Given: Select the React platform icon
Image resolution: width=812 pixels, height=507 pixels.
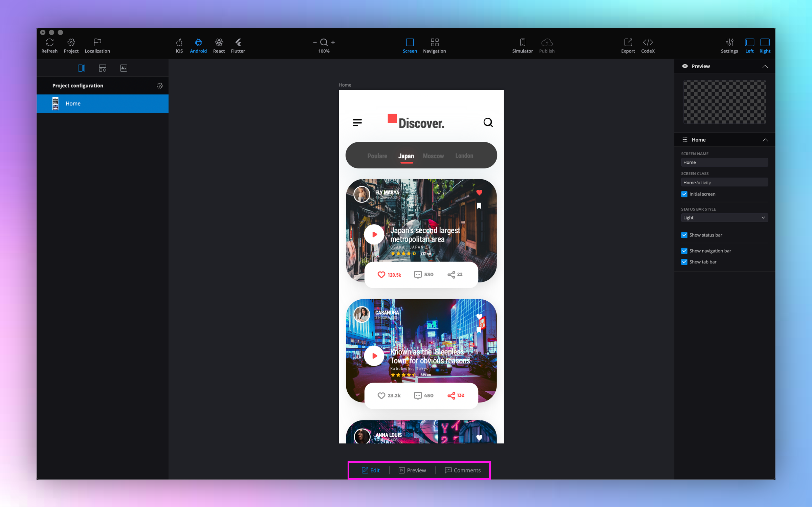Looking at the screenshot, I should pos(219,43).
